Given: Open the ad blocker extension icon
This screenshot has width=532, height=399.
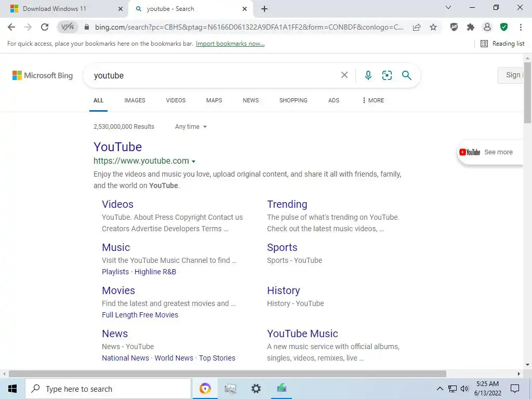Looking at the screenshot, I should click(x=454, y=27).
